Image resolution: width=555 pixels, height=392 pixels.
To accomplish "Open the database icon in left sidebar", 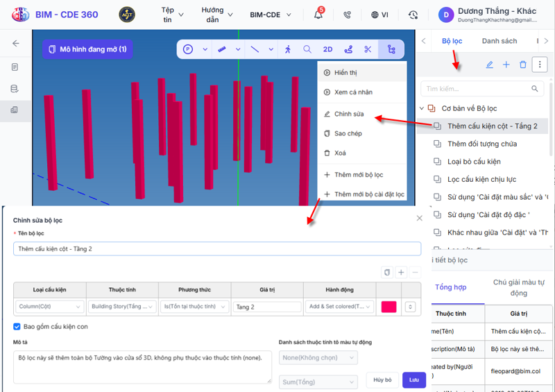I will [x=15, y=89].
